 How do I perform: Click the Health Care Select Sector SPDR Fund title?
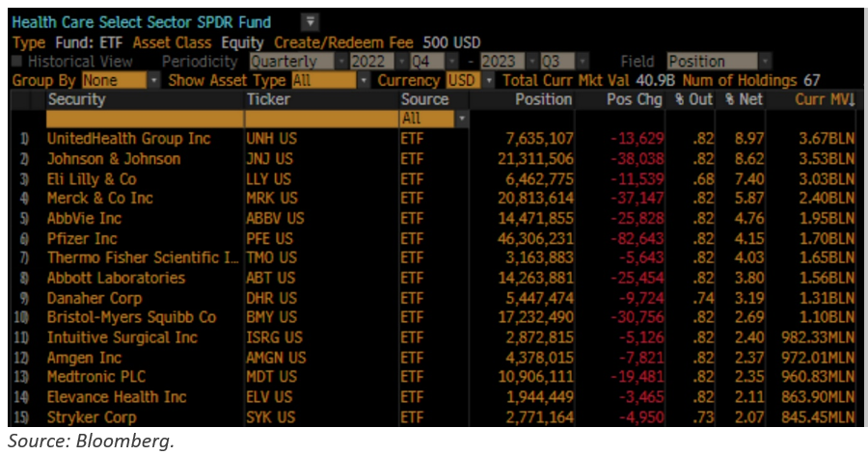tap(141, 22)
